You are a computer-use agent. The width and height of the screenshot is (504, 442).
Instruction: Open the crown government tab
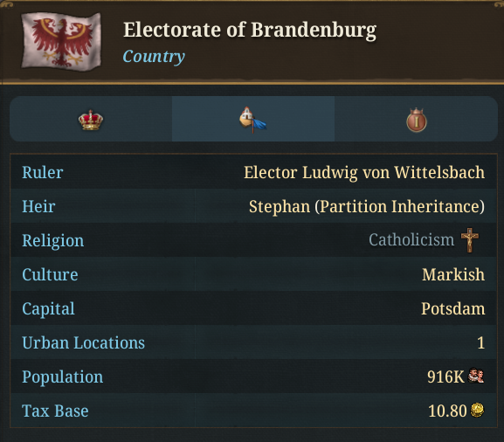[x=91, y=120]
